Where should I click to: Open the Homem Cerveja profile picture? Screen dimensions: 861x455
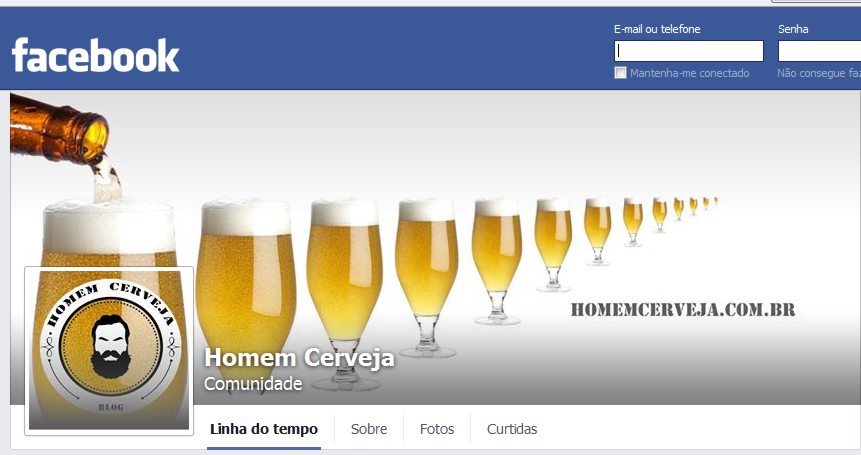coord(109,351)
